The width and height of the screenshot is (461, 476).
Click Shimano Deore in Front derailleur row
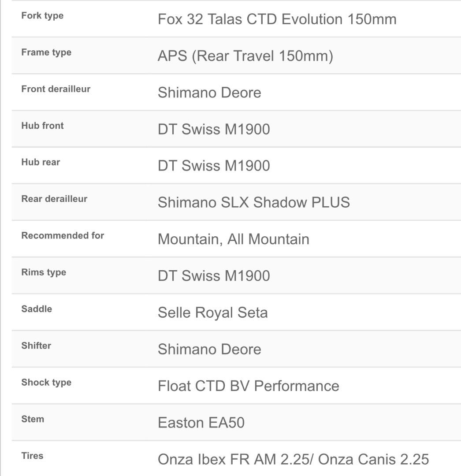209,93
